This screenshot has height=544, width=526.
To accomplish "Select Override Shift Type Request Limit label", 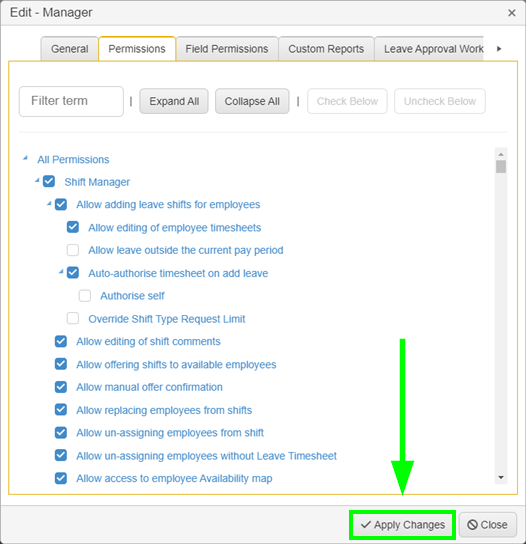I will pyautogui.click(x=167, y=319).
